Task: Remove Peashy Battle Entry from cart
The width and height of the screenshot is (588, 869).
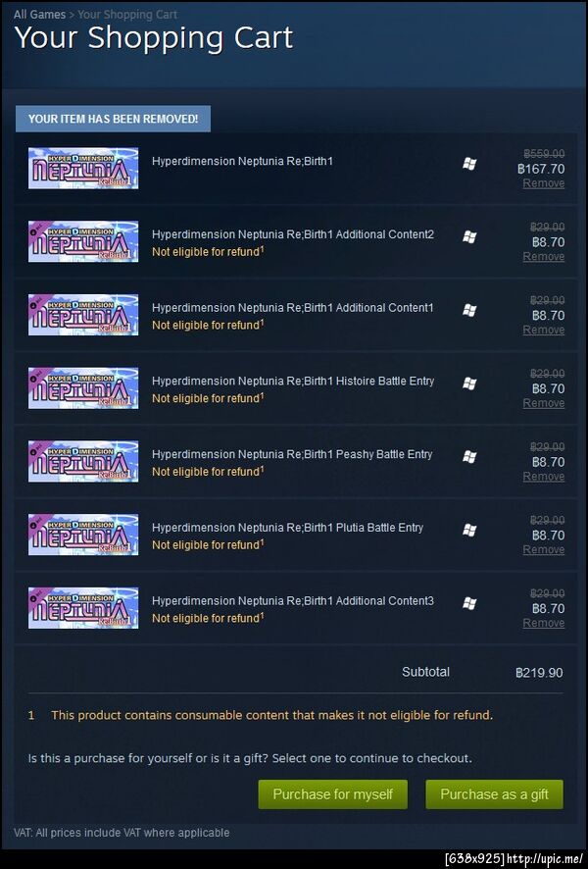Action: point(544,476)
